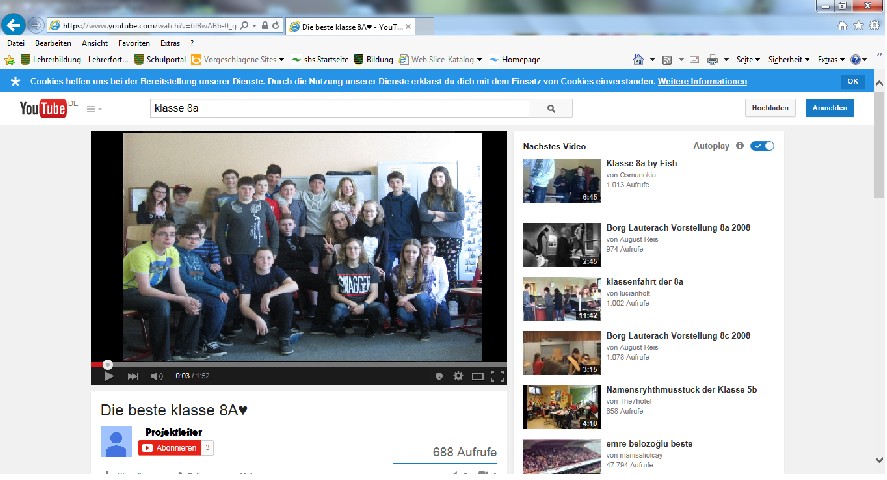Open the Borg Lauterach Vorstellung 8c thumbnail
This screenshot has width=887, height=480.
[x=562, y=353]
